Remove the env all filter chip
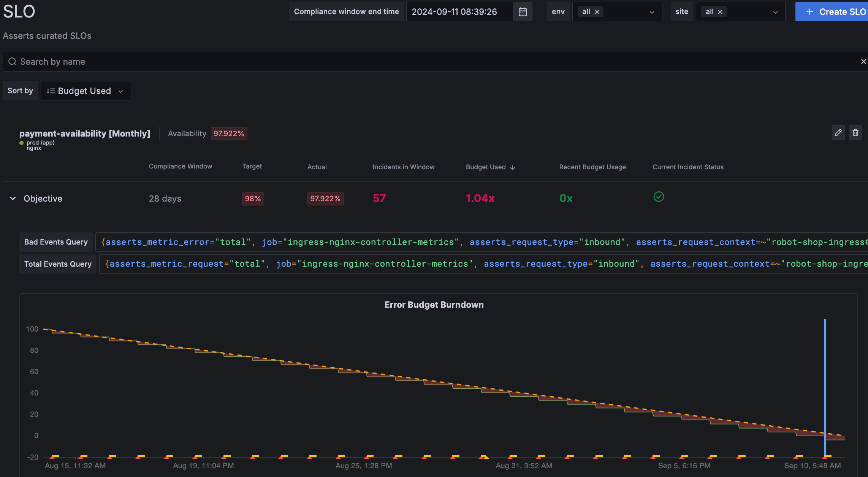 pyautogui.click(x=597, y=12)
